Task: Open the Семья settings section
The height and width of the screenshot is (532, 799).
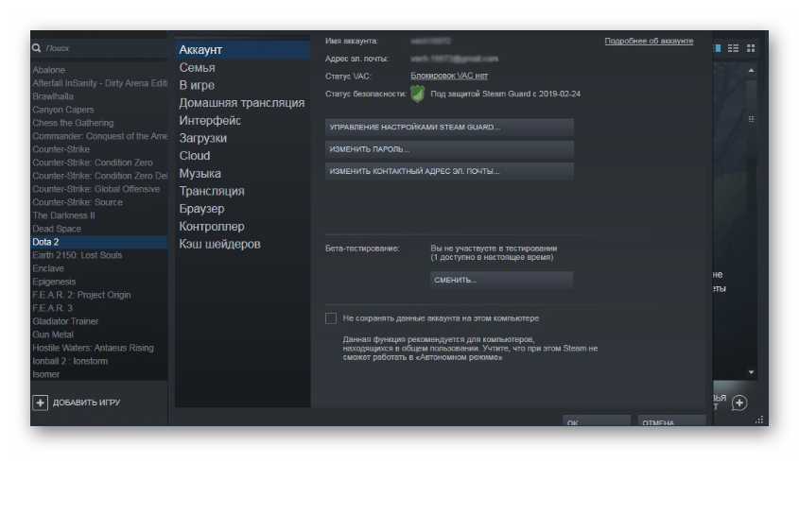Action: (197, 68)
